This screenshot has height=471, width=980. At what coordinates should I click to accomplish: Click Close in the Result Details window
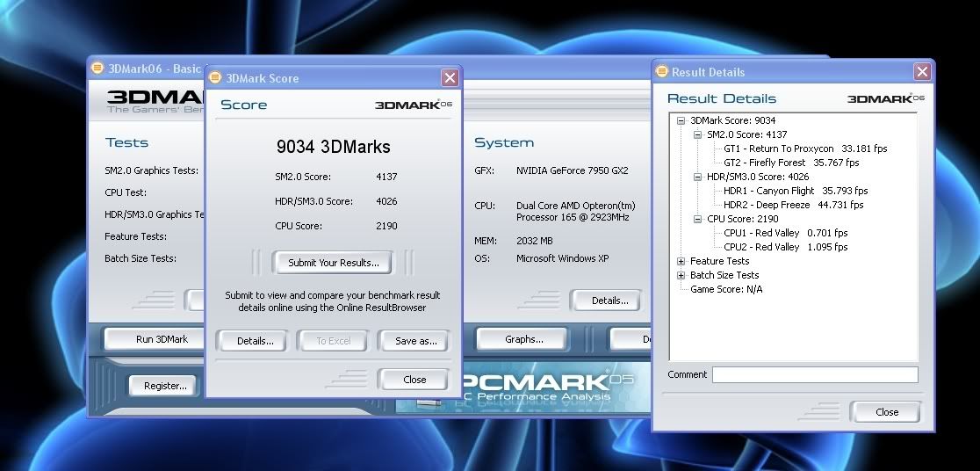887,412
